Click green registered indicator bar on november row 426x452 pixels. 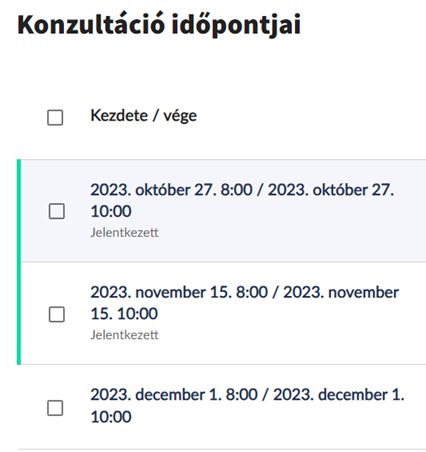[x=19, y=313]
